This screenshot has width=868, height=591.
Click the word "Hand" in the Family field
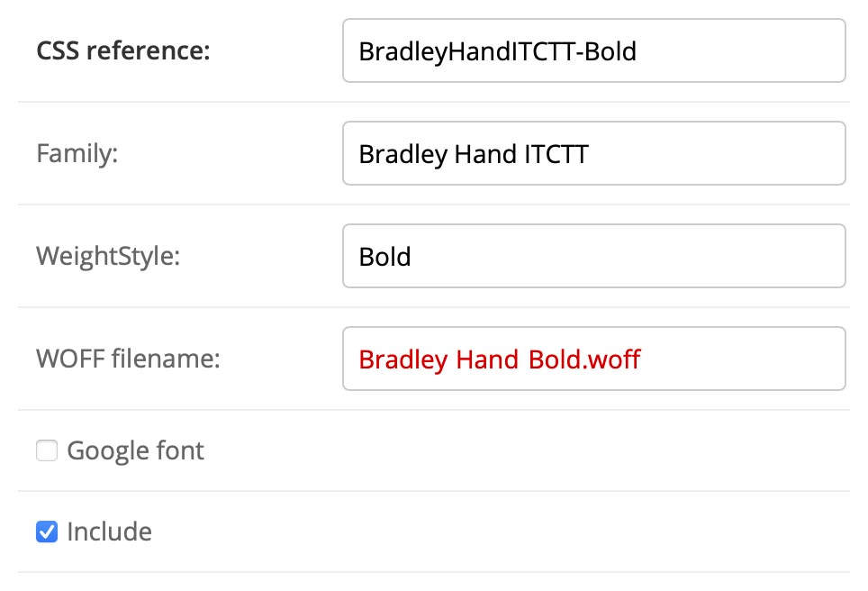click(x=486, y=154)
